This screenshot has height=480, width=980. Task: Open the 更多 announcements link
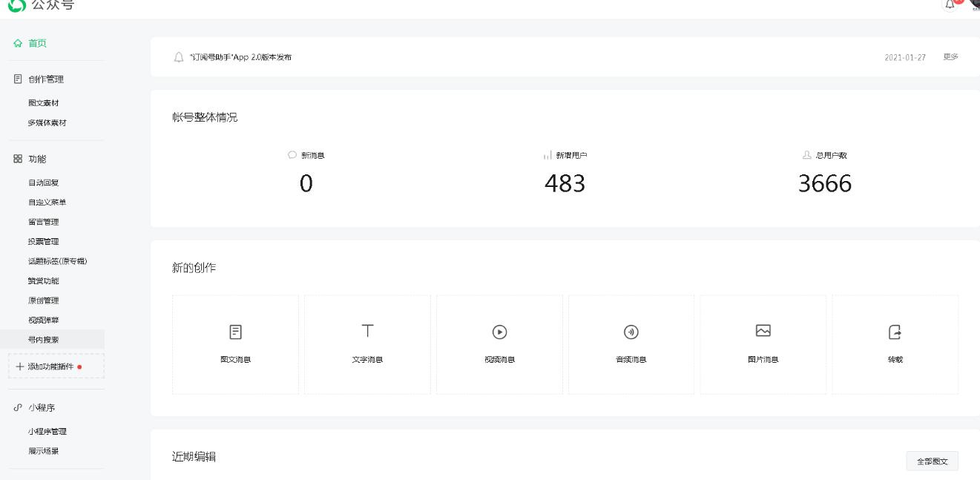click(950, 57)
